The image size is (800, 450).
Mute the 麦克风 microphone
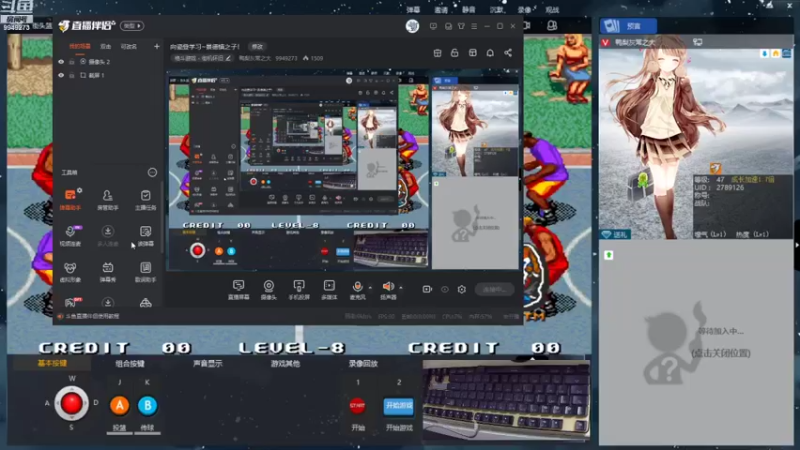[x=358, y=289]
